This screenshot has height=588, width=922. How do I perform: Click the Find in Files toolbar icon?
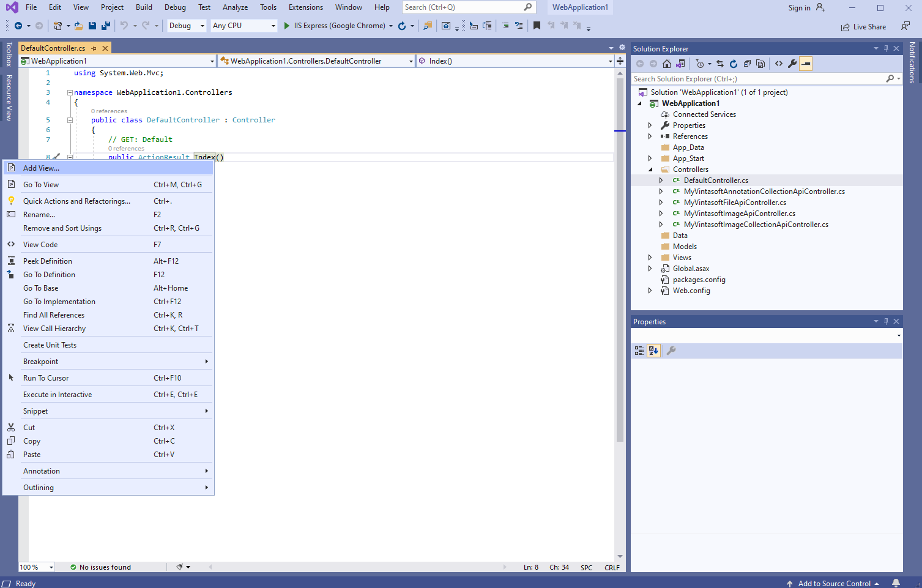click(x=428, y=26)
